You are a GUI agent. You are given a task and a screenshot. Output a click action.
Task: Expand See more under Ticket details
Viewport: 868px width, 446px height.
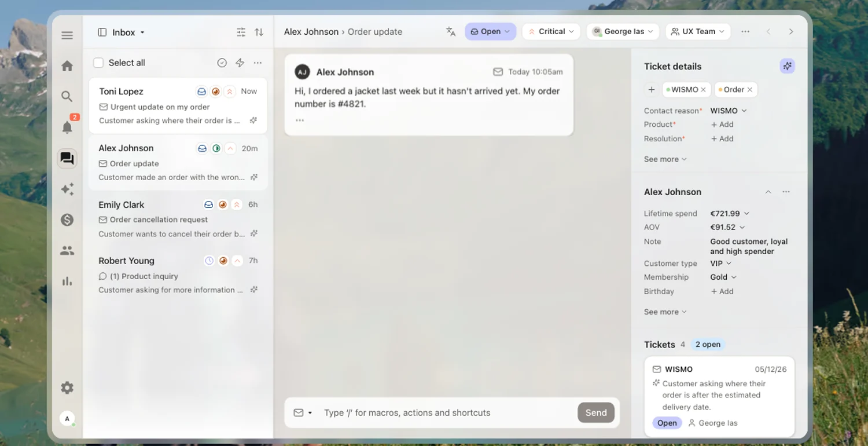[x=665, y=159]
